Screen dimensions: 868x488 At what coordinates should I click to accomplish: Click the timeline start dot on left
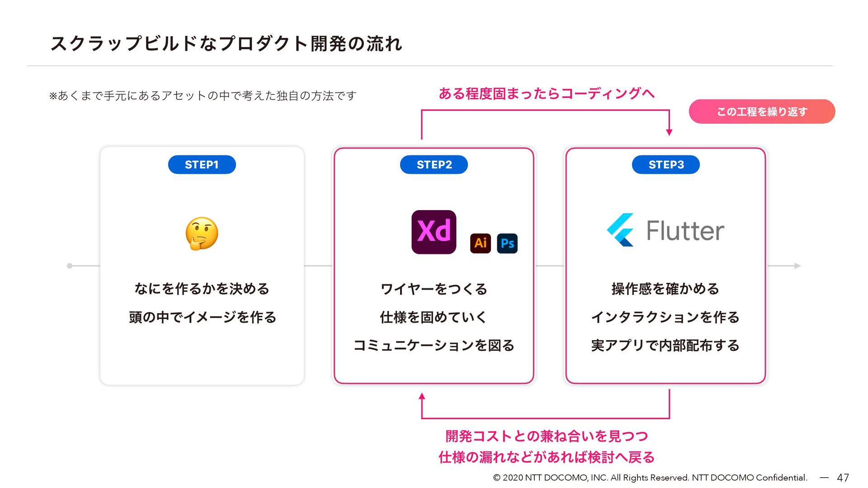(x=70, y=266)
